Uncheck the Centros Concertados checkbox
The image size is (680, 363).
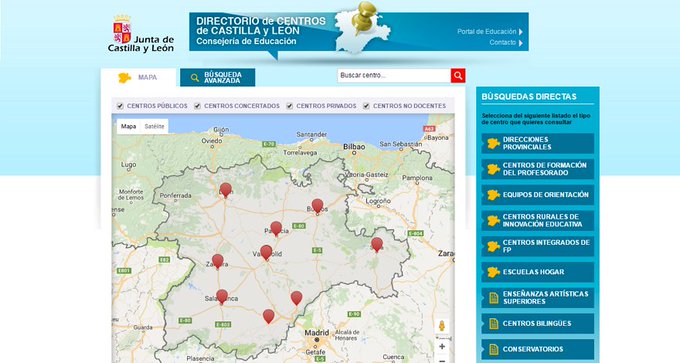point(197,106)
